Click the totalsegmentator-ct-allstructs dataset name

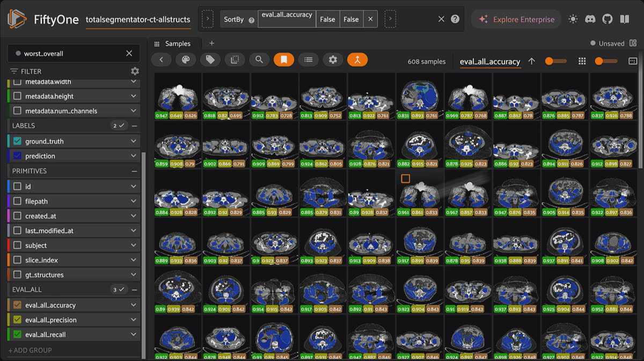138,20
